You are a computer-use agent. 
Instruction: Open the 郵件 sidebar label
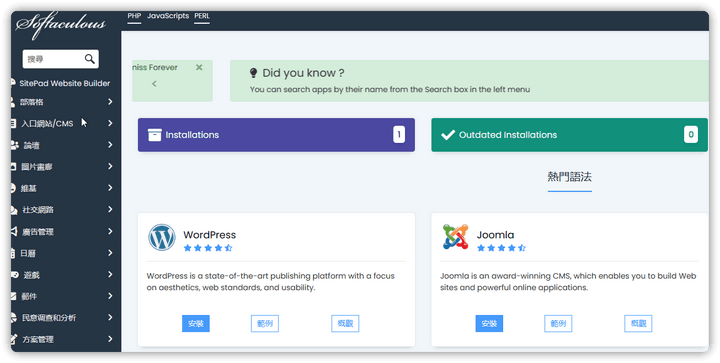pos(29,296)
